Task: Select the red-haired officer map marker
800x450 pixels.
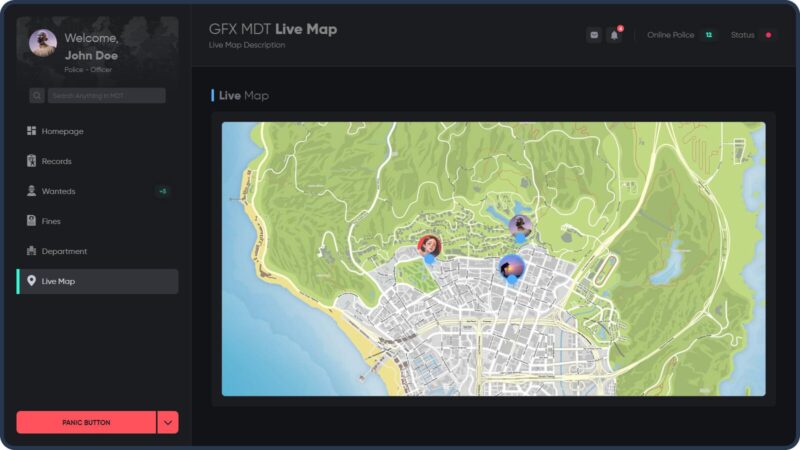Action: tap(430, 247)
